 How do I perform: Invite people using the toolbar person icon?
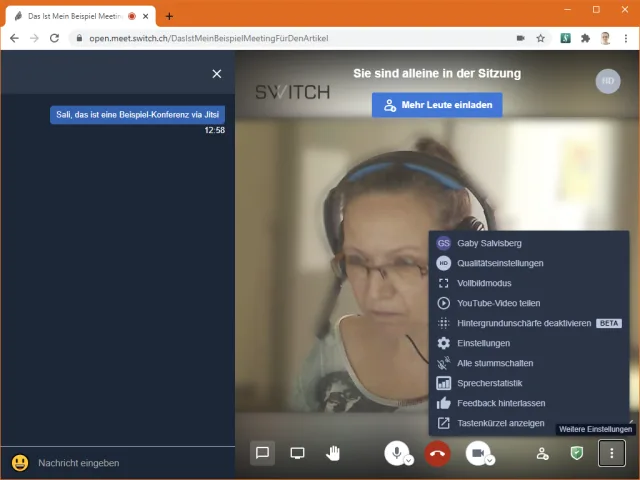point(542,453)
